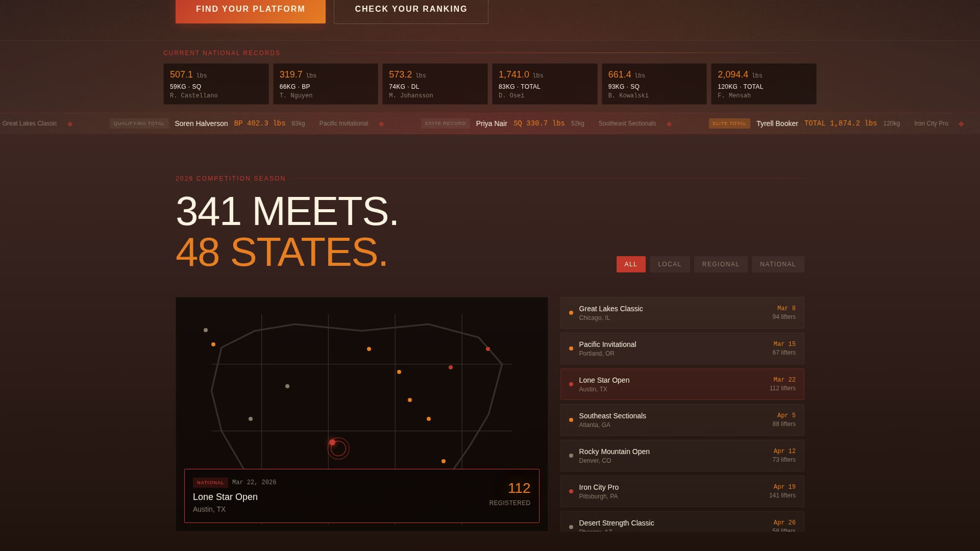
Task: Select the ALL filter tab
Action: click(x=631, y=264)
